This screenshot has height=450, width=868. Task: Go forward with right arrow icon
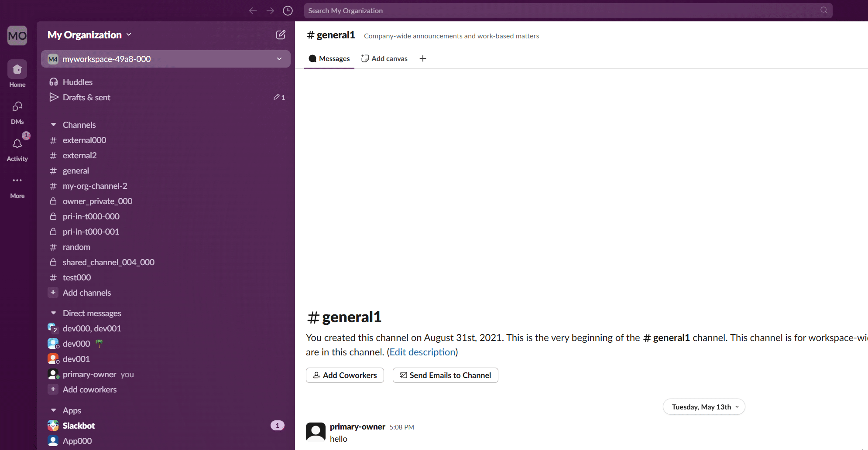(x=270, y=10)
